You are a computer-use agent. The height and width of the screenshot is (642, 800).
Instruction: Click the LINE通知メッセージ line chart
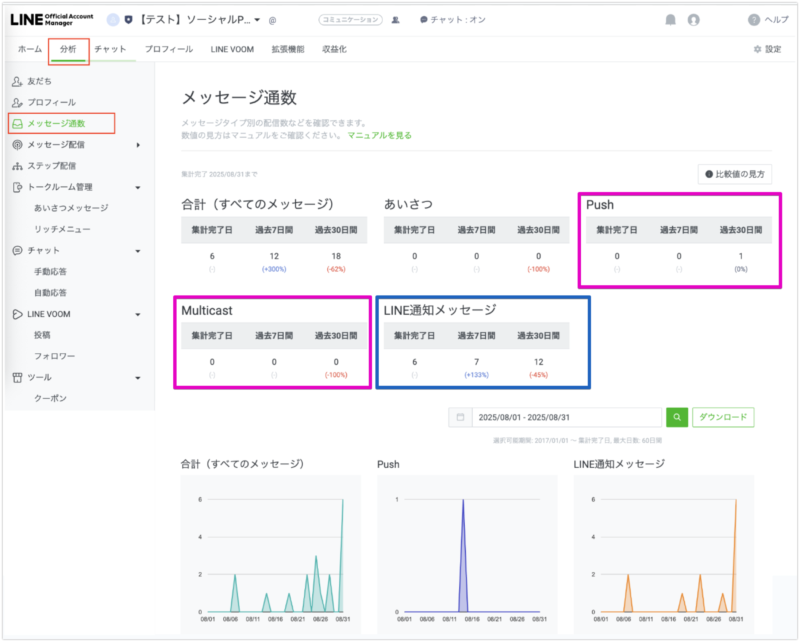(x=664, y=555)
